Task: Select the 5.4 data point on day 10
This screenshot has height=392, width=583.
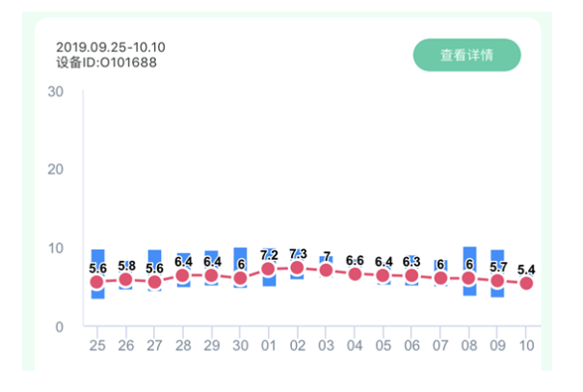Action: tap(526, 283)
